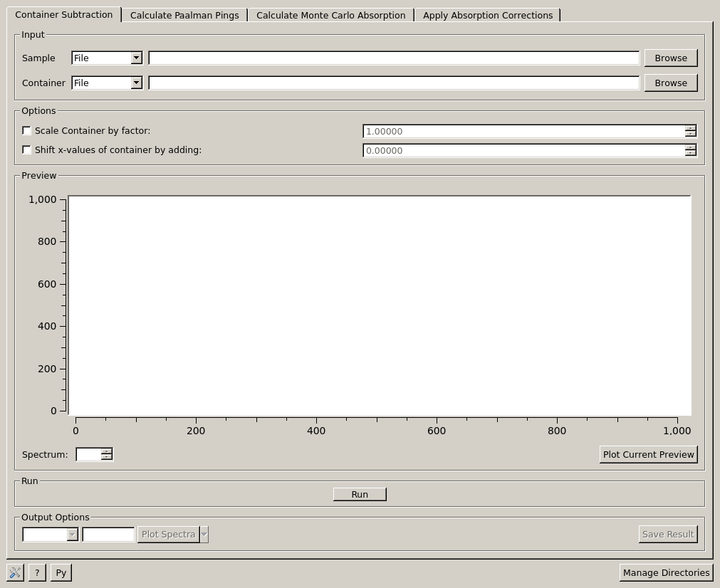Screen dimensions: 720x588
Task: Click Plot Current Preview button
Action: [x=648, y=454]
